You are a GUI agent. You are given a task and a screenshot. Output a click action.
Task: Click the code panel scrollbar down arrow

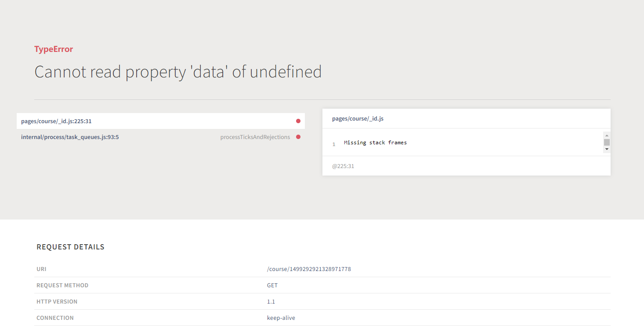[x=607, y=149]
